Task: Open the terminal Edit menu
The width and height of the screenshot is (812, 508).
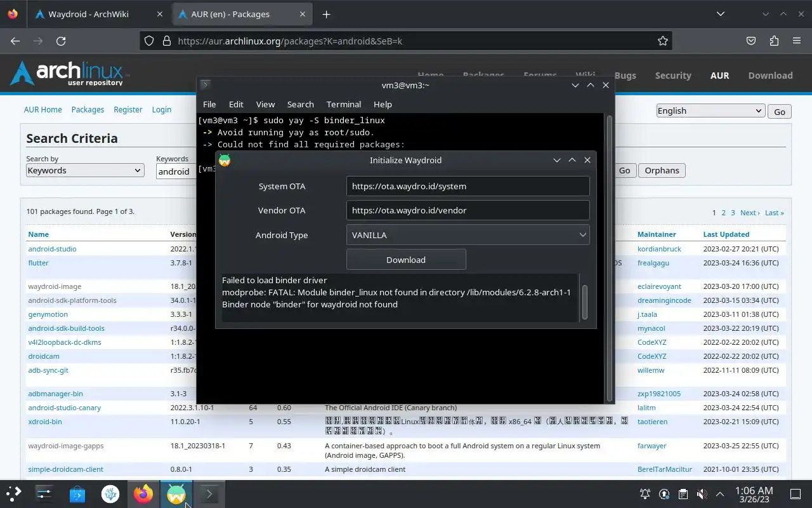Action: point(236,104)
